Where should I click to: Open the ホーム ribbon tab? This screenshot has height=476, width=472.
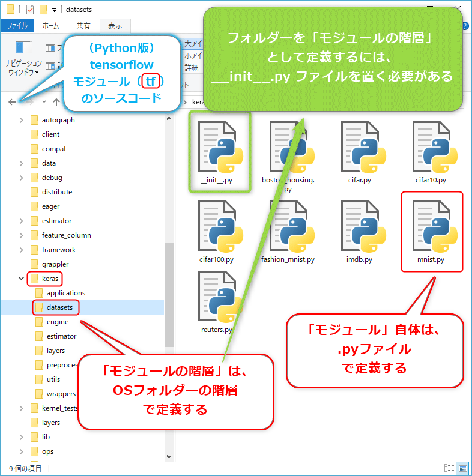click(50, 26)
